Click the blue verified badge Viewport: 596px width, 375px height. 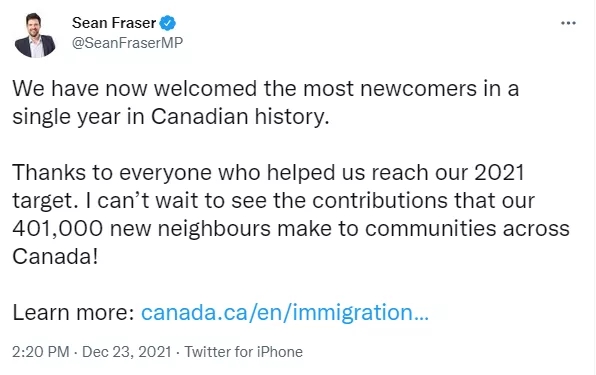[167, 23]
